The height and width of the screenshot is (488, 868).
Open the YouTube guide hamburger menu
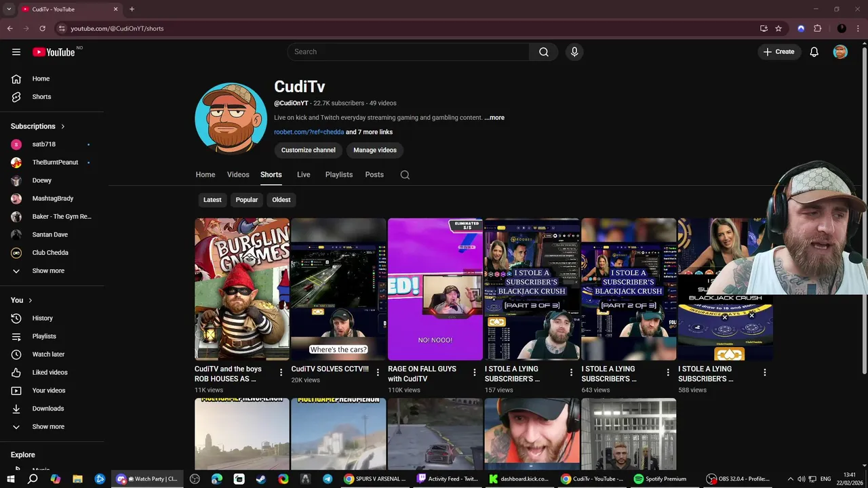pyautogui.click(x=16, y=52)
